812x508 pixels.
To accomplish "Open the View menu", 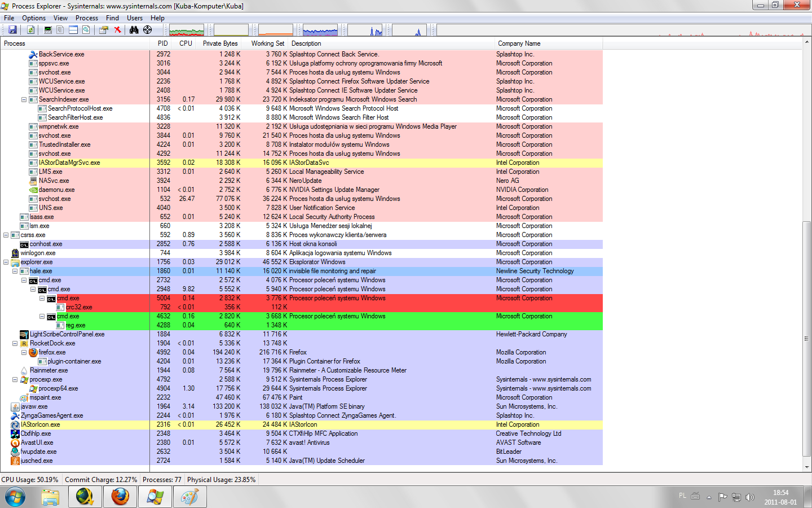I will coord(60,18).
